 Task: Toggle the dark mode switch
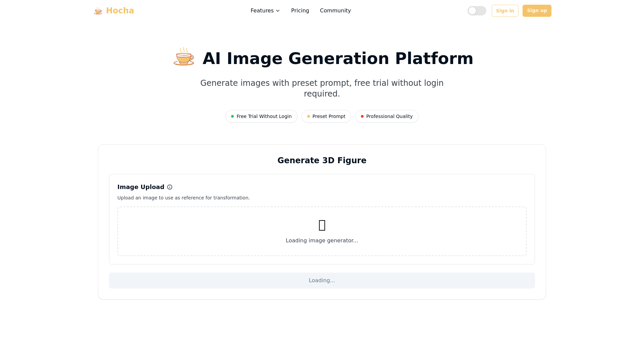[477, 11]
